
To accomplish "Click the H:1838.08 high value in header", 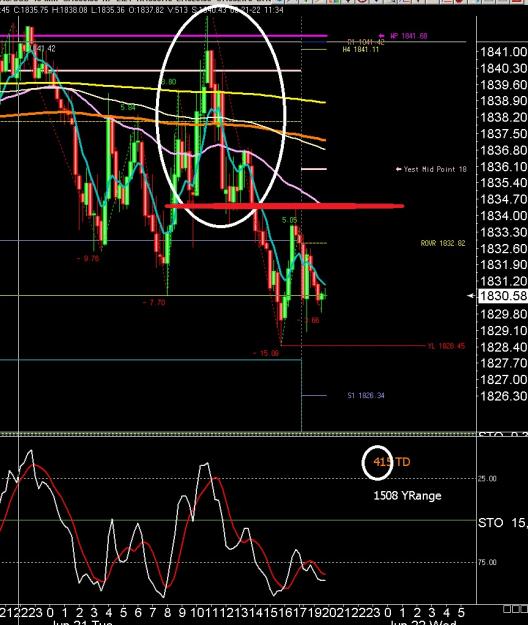I will [x=70, y=10].
